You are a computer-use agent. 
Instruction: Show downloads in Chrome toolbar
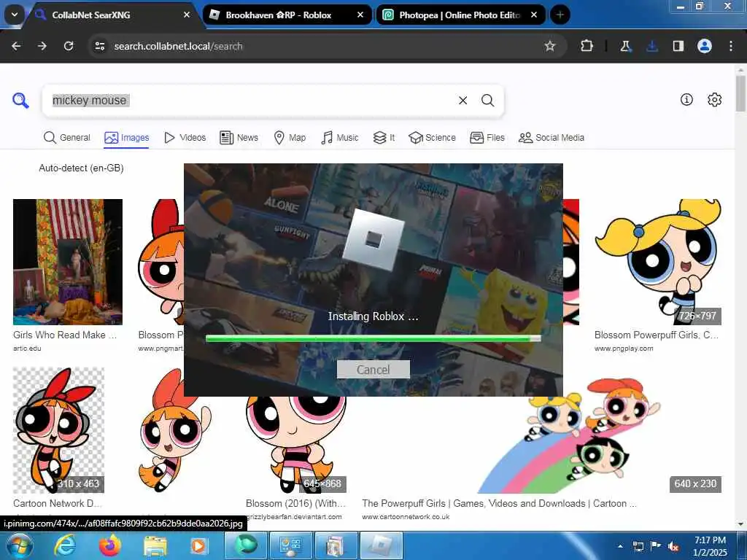tap(651, 46)
